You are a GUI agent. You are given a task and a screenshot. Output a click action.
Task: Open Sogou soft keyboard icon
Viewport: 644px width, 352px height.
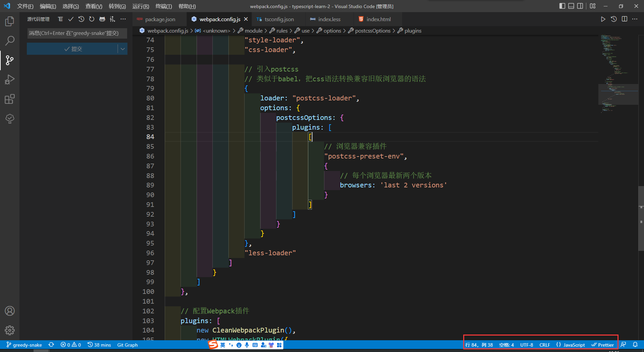click(x=255, y=345)
